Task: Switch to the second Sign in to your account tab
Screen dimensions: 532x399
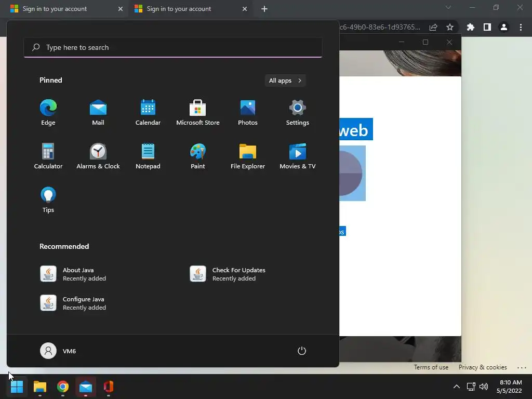Action: point(191,9)
